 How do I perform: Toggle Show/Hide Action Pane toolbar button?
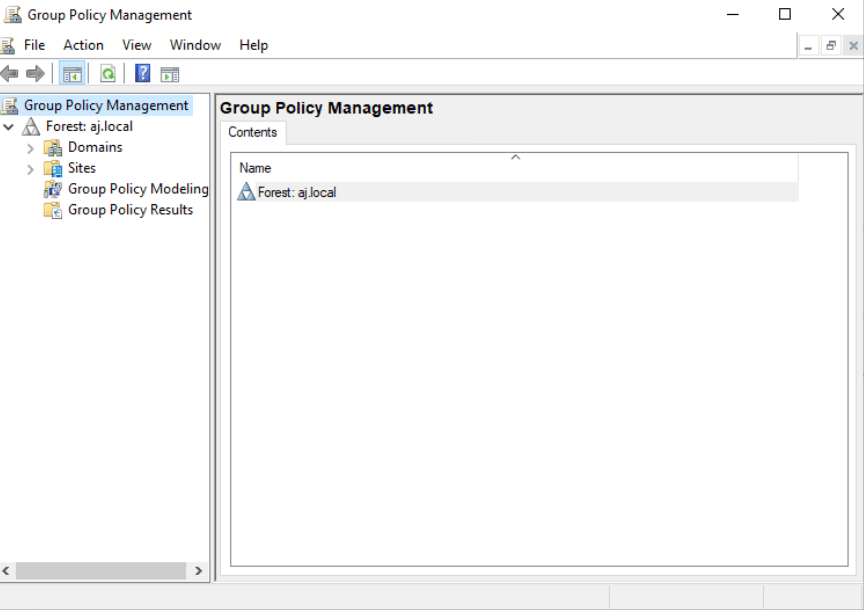coord(170,74)
